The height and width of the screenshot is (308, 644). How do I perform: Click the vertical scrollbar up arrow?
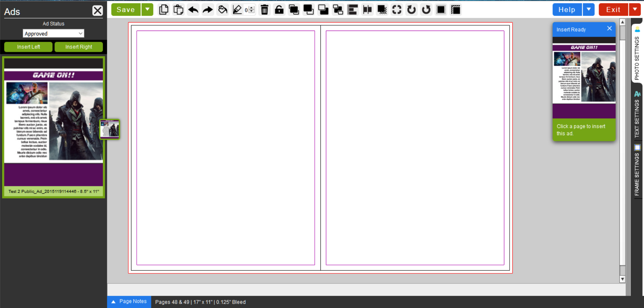pos(622,22)
